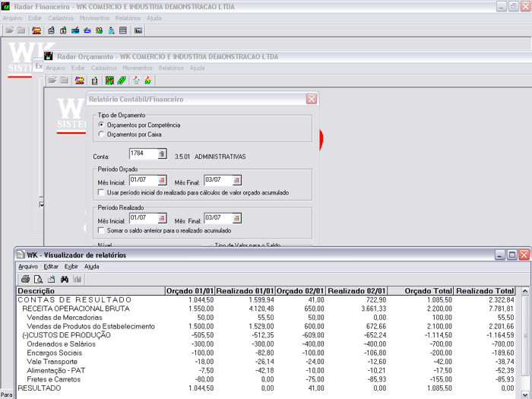This screenshot has width=532, height=399.
Task: Check Usar período inicial do realizado option
Action: coord(102,193)
